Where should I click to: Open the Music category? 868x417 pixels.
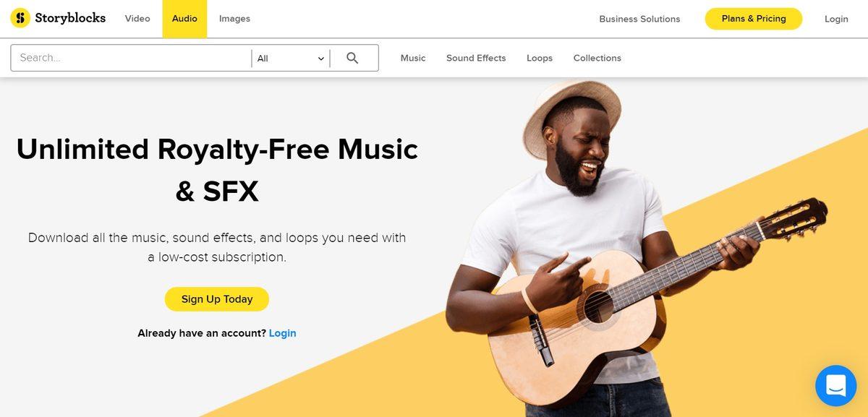413,58
